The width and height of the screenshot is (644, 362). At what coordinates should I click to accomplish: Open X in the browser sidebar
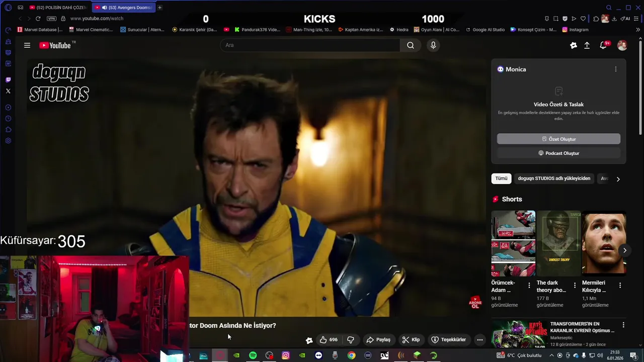point(8,91)
